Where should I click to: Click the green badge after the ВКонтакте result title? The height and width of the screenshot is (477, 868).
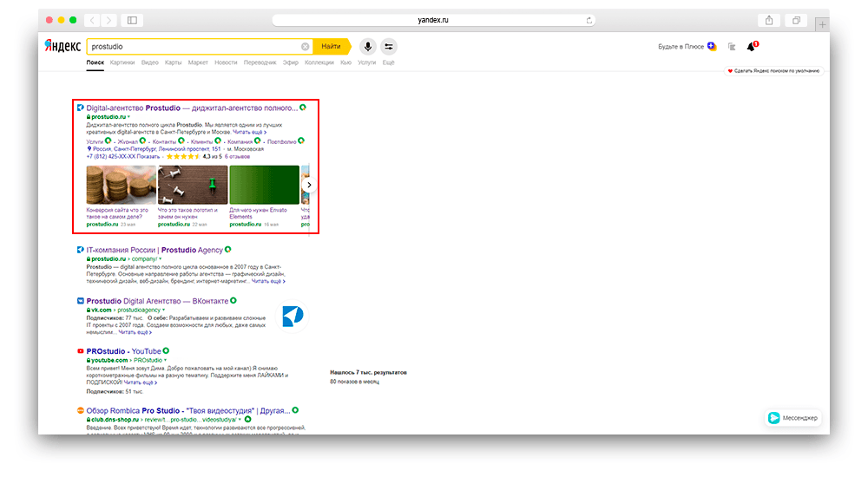click(233, 300)
